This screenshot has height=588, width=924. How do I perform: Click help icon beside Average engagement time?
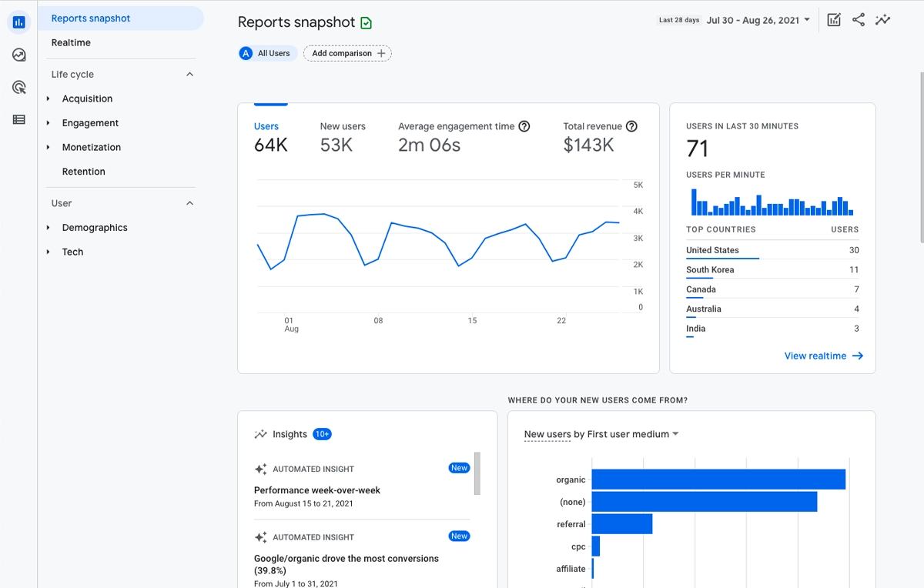pyautogui.click(x=524, y=126)
